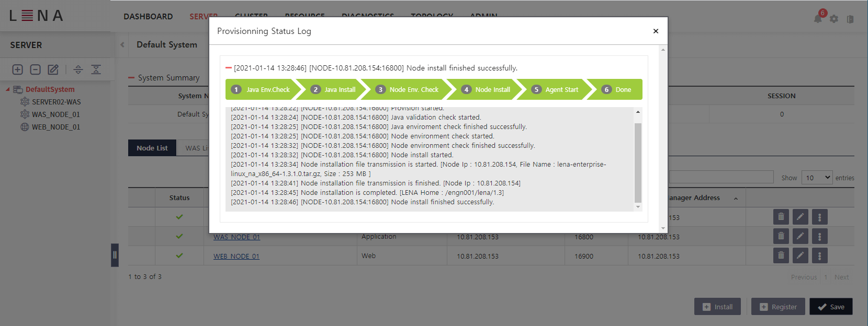The image size is (868, 326).
Task: Collapse the DefaultSystem tree node
Action: tap(8, 89)
